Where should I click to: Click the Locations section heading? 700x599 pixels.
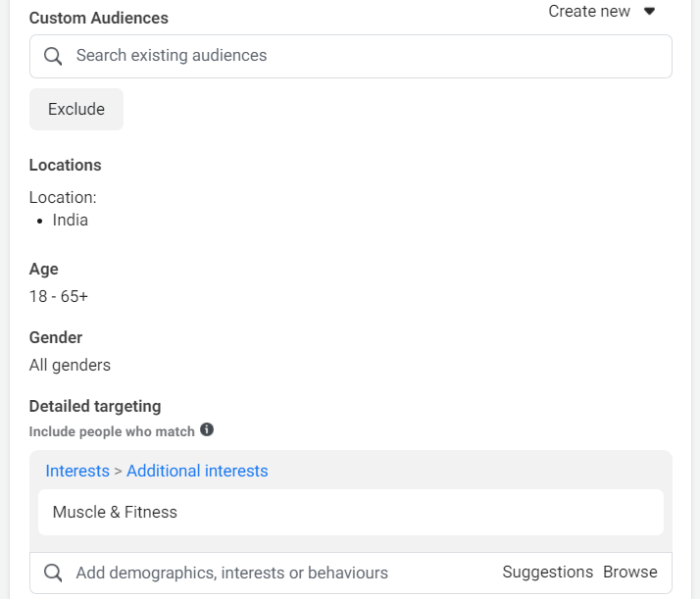65,165
